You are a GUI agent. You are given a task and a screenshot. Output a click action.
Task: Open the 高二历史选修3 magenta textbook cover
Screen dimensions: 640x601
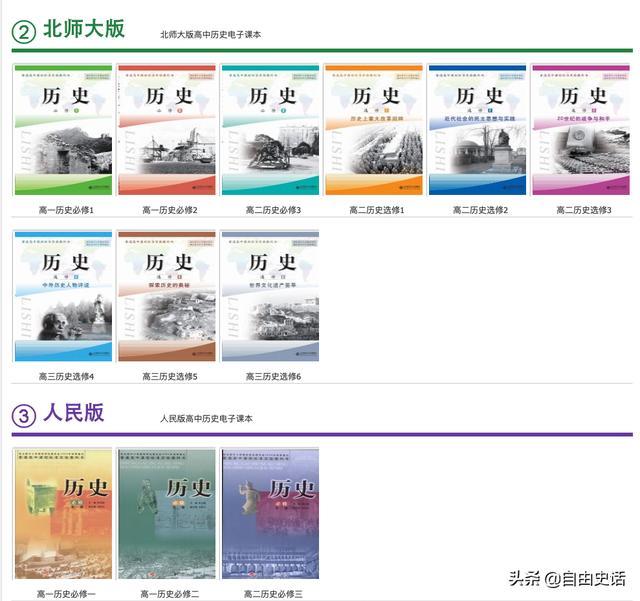[580, 130]
